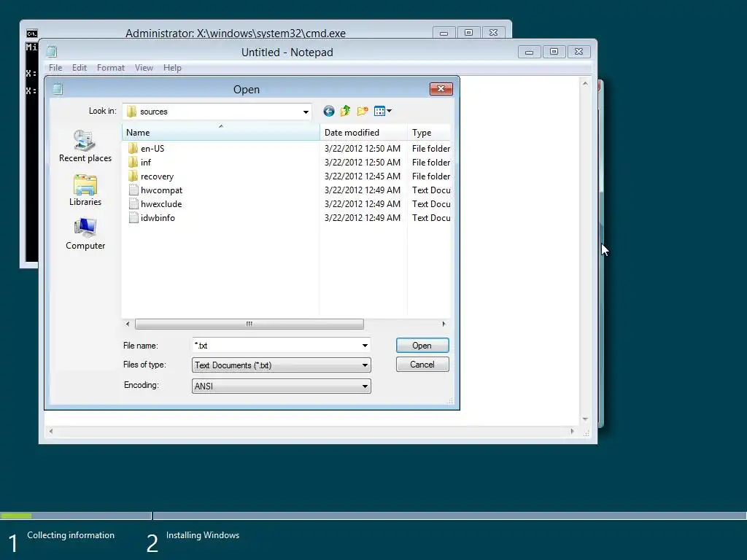Sort by Type column header

click(x=429, y=133)
